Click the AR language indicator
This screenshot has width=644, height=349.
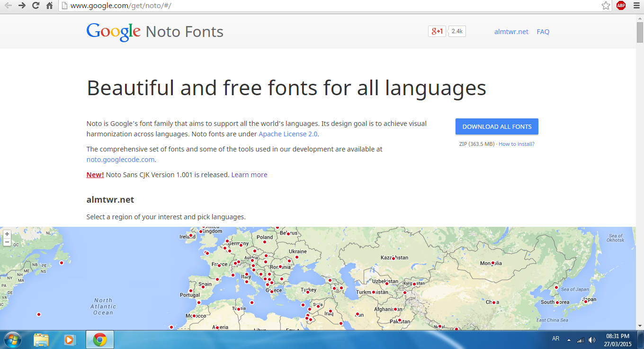556,339
